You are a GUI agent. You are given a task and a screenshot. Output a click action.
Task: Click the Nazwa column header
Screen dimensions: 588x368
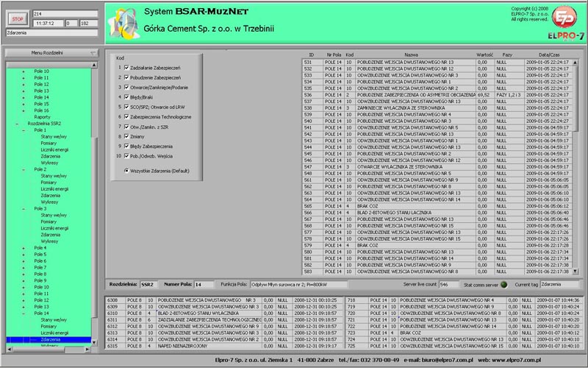[x=411, y=54]
